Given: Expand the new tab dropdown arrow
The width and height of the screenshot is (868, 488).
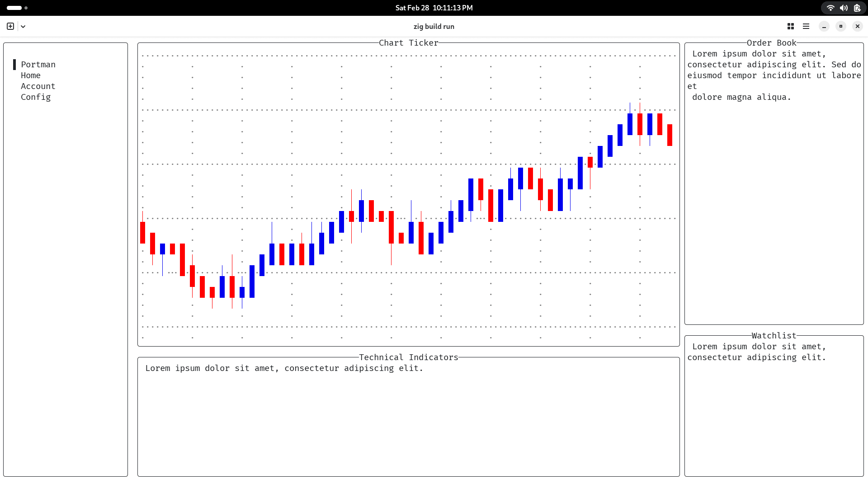Looking at the screenshot, I should (x=23, y=26).
